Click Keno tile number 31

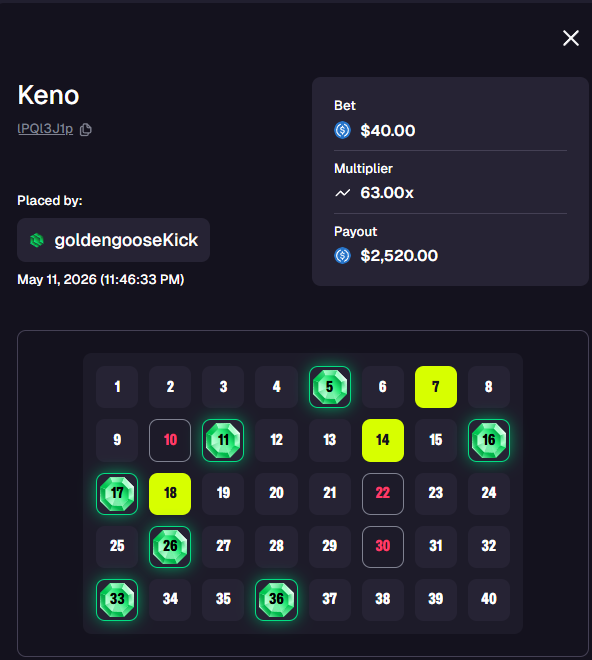point(436,546)
